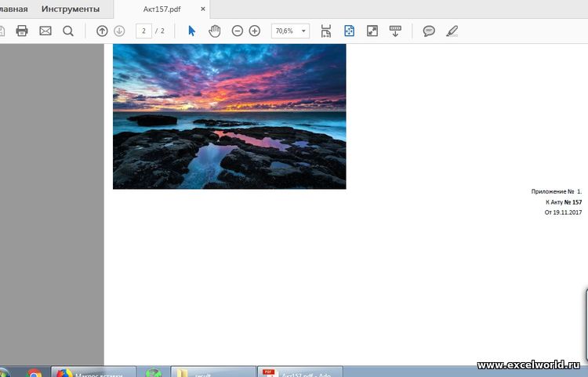Click the Print icon in toolbar
Screen dimensions: 588x377
22,31
